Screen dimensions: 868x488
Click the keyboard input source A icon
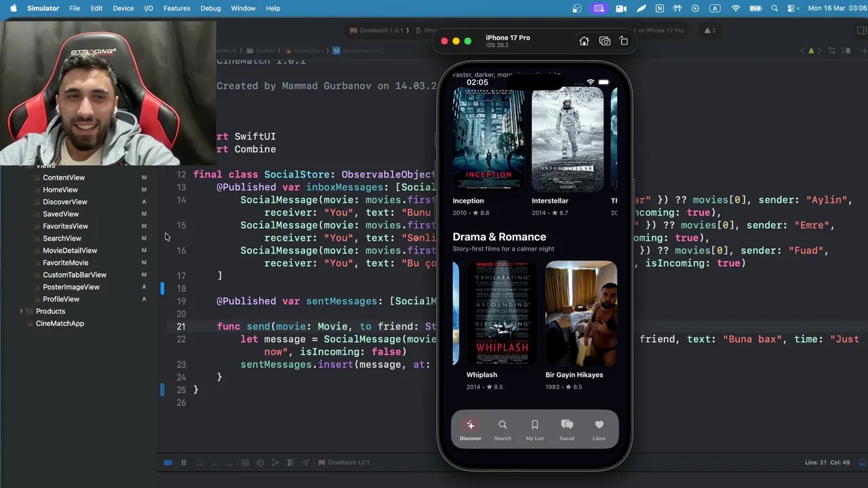(x=715, y=8)
